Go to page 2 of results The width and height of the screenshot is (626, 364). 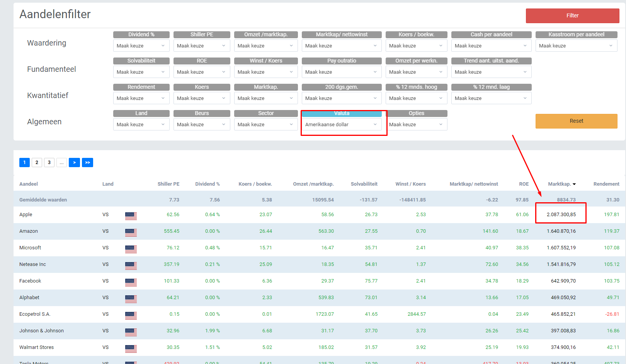coord(37,163)
